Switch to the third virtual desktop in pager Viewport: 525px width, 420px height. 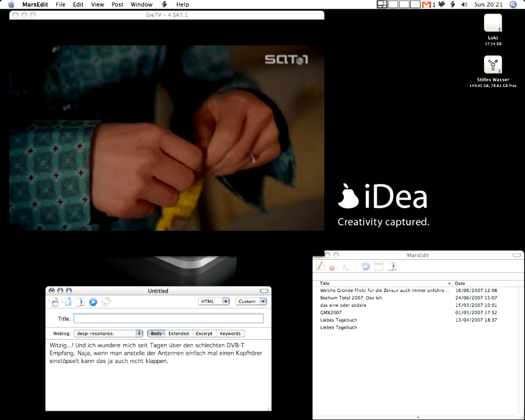pyautogui.click(x=404, y=4)
